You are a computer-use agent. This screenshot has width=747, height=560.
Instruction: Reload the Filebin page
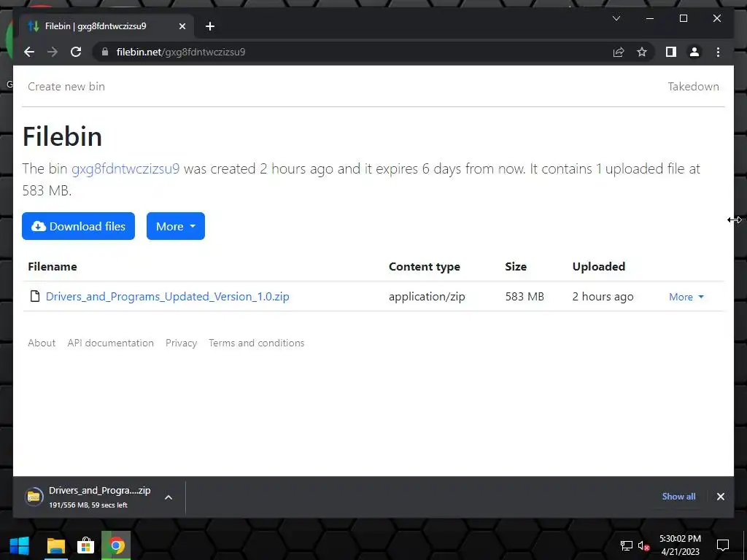[76, 52]
